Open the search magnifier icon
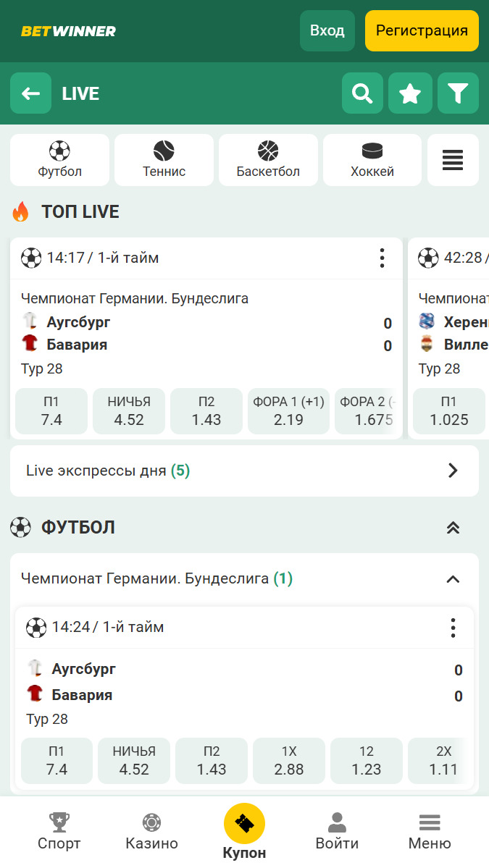Viewport: 489px width, 868px height. 362,93
